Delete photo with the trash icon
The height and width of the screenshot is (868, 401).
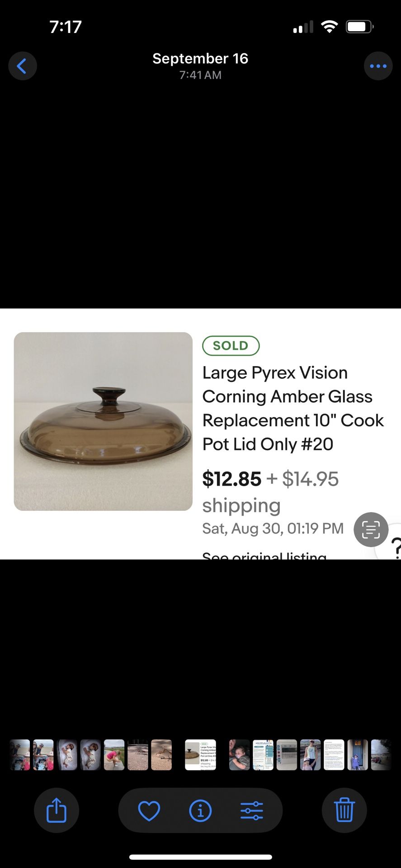coord(344,810)
